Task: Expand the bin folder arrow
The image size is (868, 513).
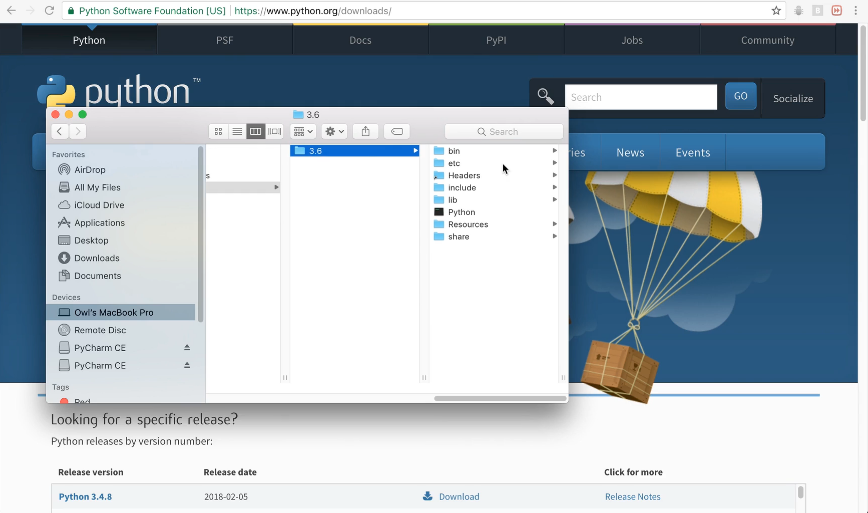Action: pyautogui.click(x=554, y=151)
